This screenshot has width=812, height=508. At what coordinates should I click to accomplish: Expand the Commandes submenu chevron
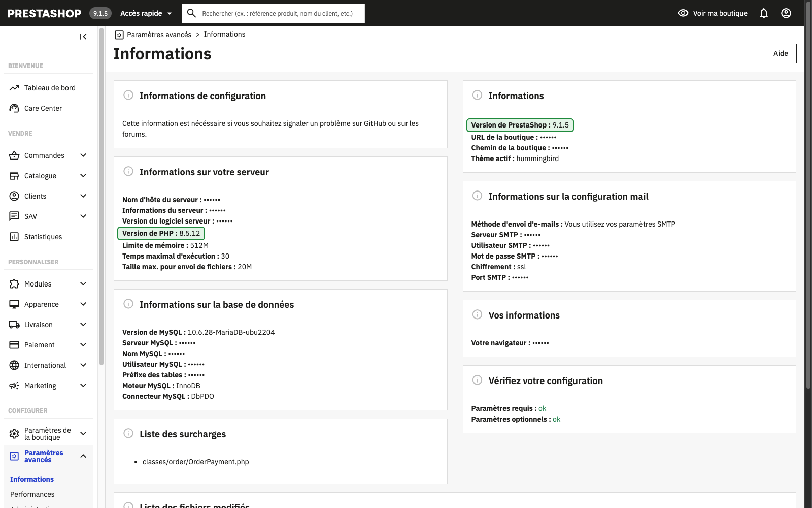(x=83, y=155)
